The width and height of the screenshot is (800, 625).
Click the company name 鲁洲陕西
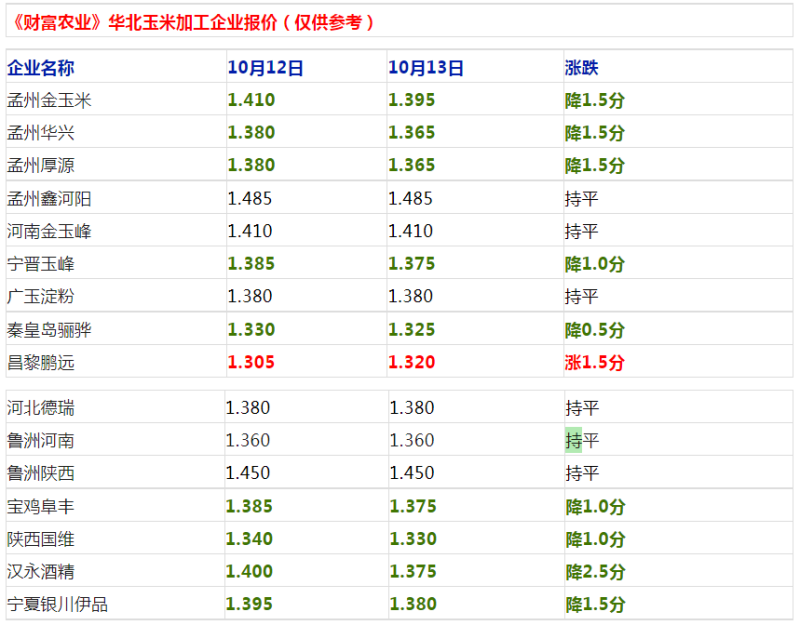pos(41,473)
